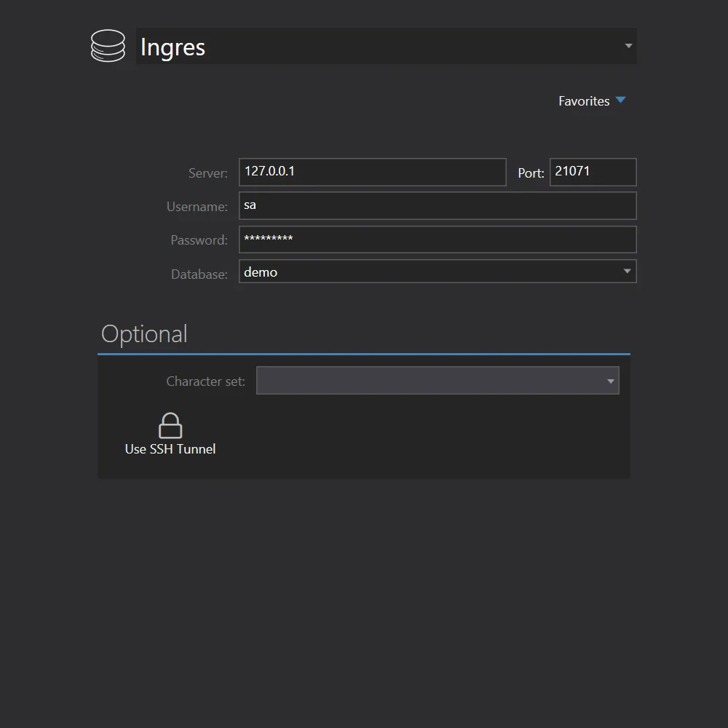The height and width of the screenshot is (728, 728).
Task: Click the padlock icon for SSH tunnel
Action: pyautogui.click(x=170, y=426)
